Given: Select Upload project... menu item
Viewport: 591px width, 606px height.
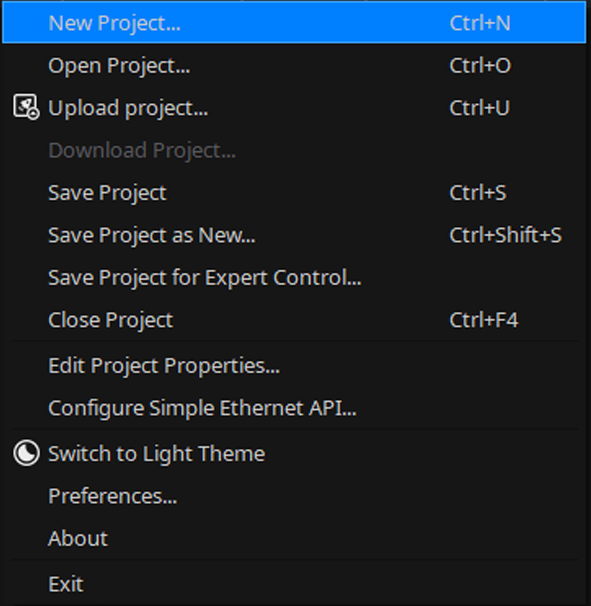Looking at the screenshot, I should (294, 107).
